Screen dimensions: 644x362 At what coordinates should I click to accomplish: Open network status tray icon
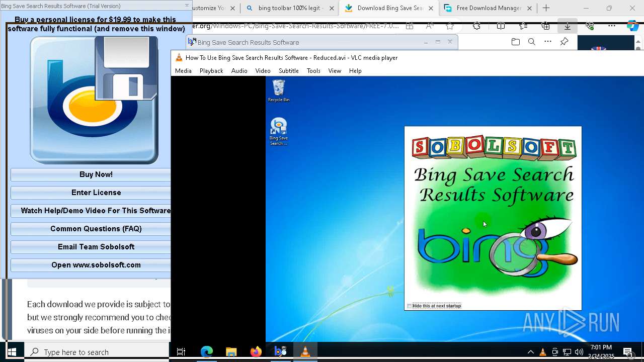567,352
